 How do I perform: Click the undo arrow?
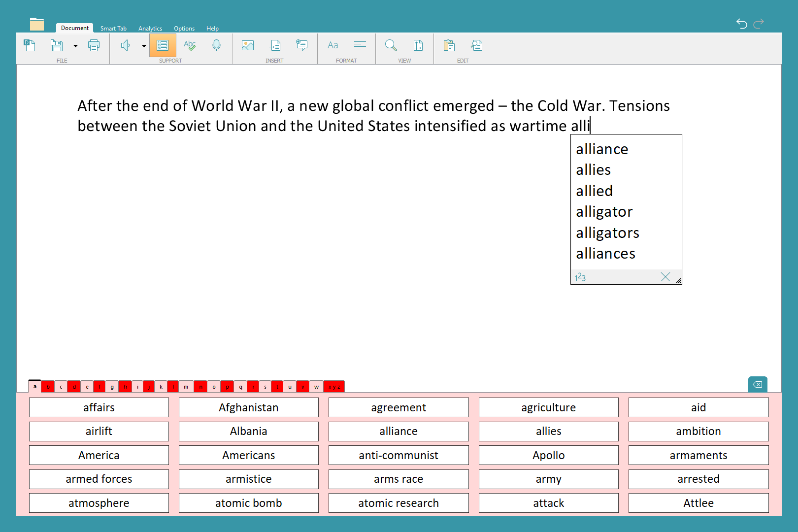click(741, 23)
